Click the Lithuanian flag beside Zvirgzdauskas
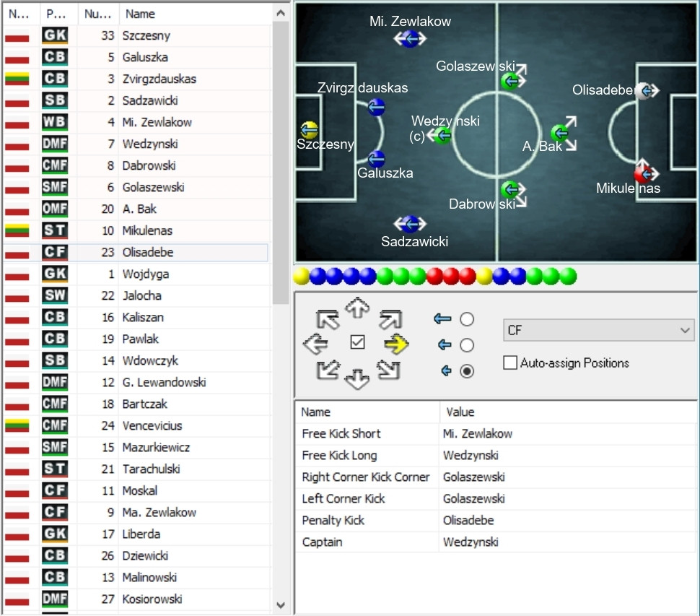 click(17, 79)
